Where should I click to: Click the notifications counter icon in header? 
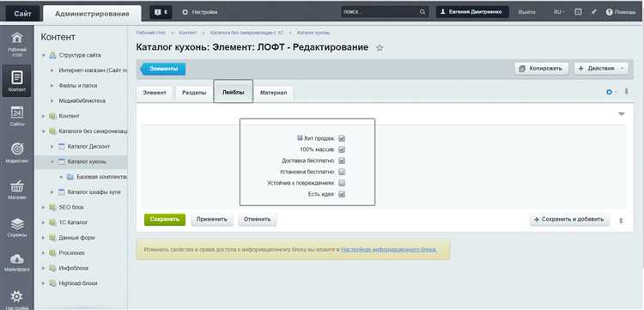[161, 12]
